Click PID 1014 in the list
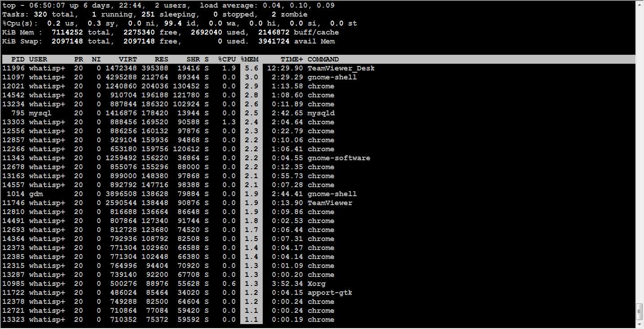 pyautogui.click(x=16, y=194)
